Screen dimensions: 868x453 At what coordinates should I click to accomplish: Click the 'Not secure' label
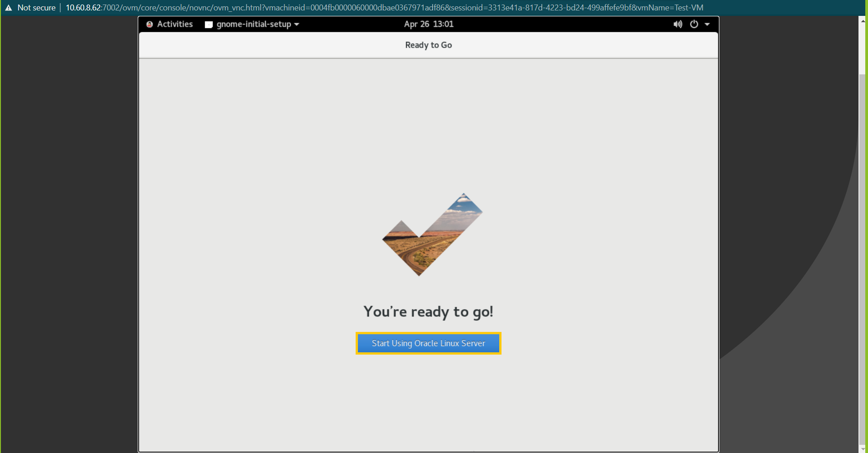(x=36, y=8)
